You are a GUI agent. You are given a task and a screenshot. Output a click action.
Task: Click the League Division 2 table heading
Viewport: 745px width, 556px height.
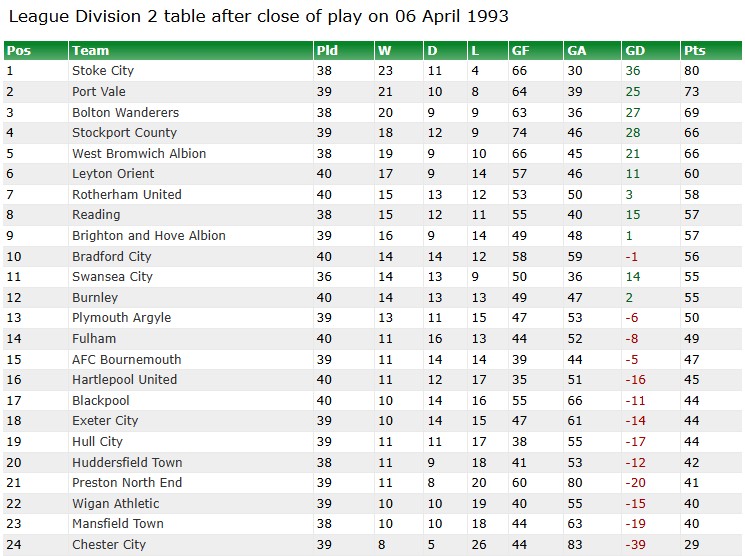pyautogui.click(x=258, y=17)
